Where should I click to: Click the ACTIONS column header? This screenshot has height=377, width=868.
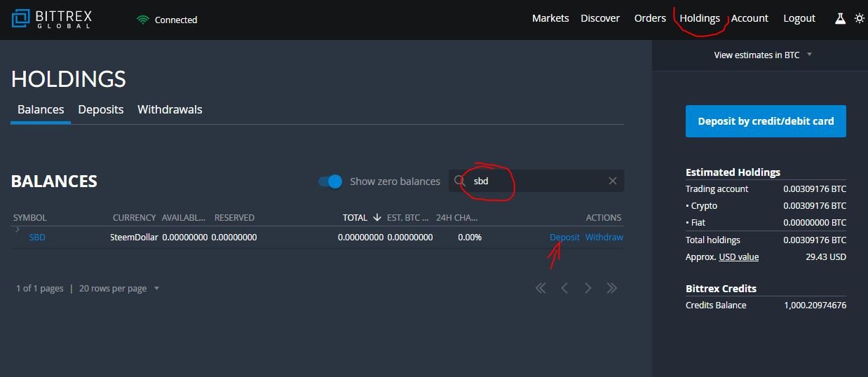tap(604, 218)
